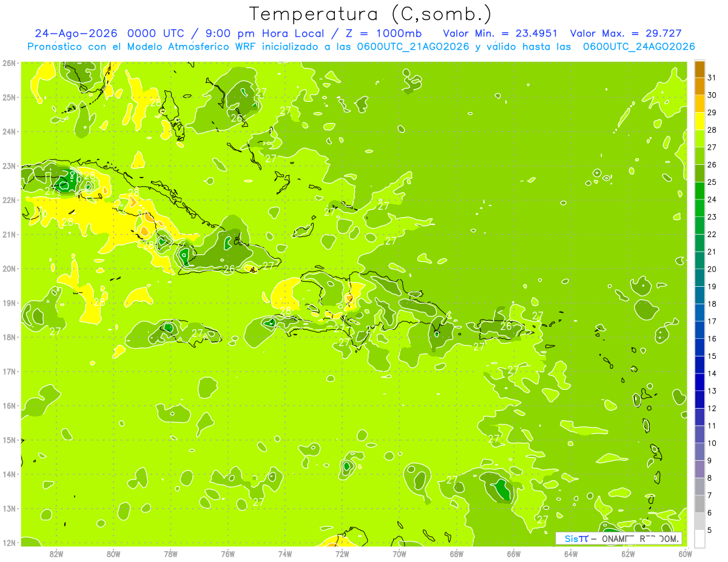Viewport: 728px width, 562px height.
Task: Select the date text "24-Ago-2026"
Action: pos(76,33)
